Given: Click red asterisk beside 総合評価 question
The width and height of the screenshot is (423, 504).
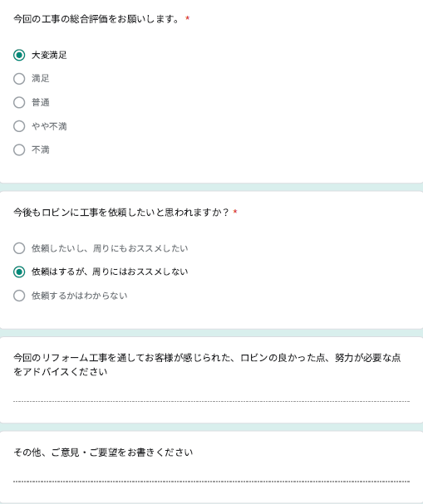Looking at the screenshot, I should point(187,18).
